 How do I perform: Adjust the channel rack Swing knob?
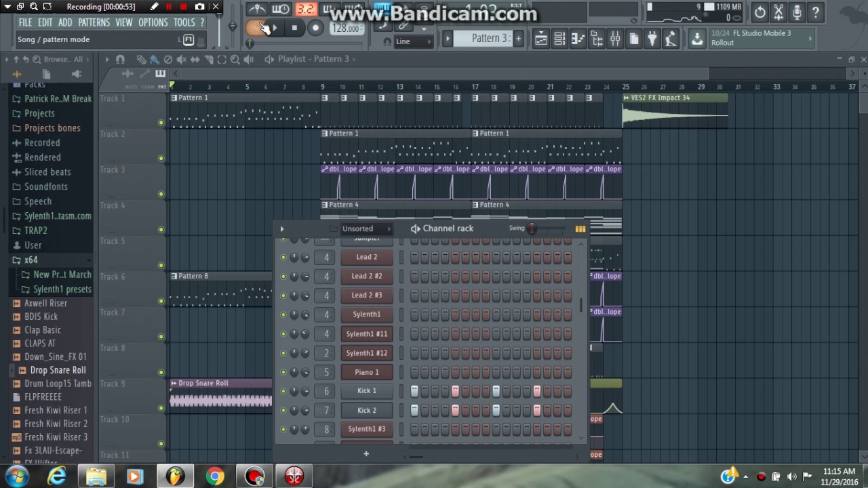(x=532, y=229)
